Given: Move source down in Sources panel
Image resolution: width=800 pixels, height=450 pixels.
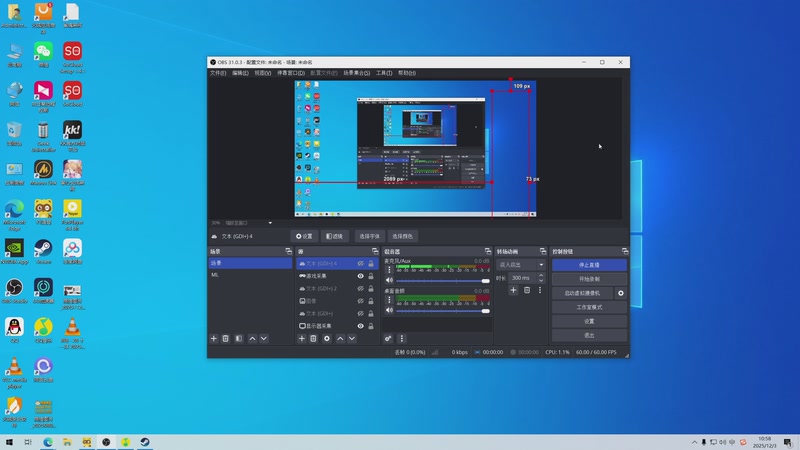Looking at the screenshot, I should (x=352, y=338).
